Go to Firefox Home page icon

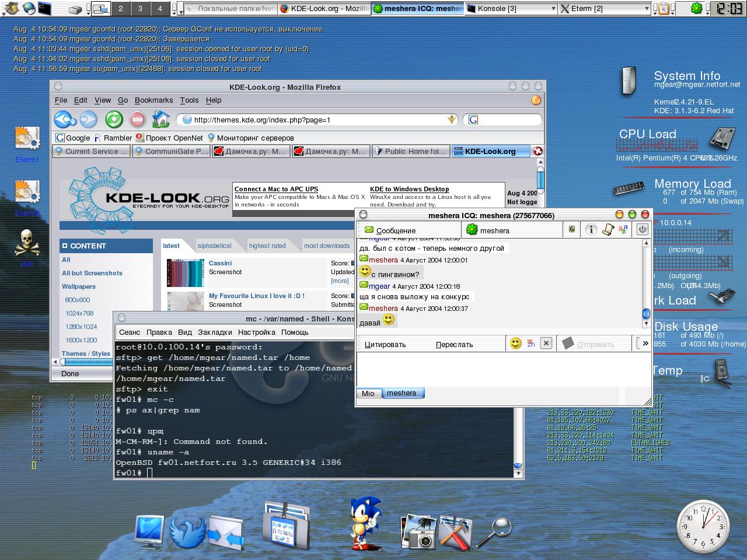(x=160, y=120)
